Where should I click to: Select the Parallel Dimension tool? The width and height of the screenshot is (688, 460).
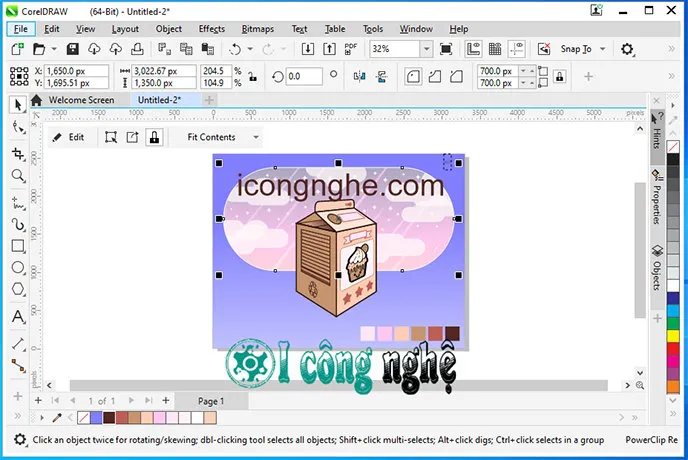click(18, 344)
